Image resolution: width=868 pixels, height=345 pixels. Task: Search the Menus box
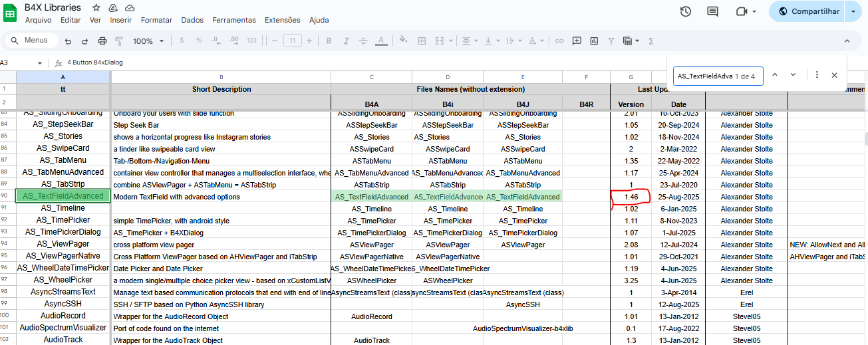pyautogui.click(x=31, y=41)
